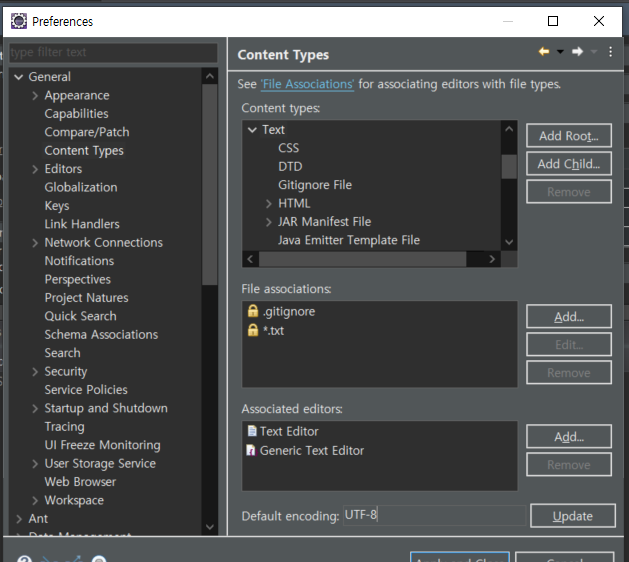The width and height of the screenshot is (629, 562).
Task: Select Content Types in the tree
Action: pos(84,150)
